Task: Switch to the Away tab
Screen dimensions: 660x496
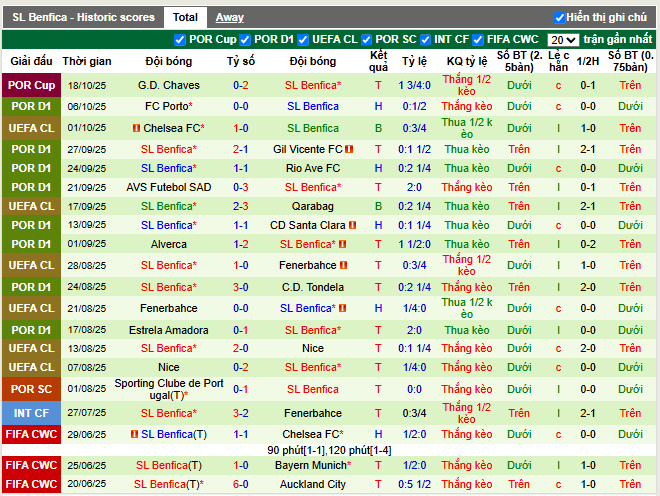Action: (x=229, y=17)
